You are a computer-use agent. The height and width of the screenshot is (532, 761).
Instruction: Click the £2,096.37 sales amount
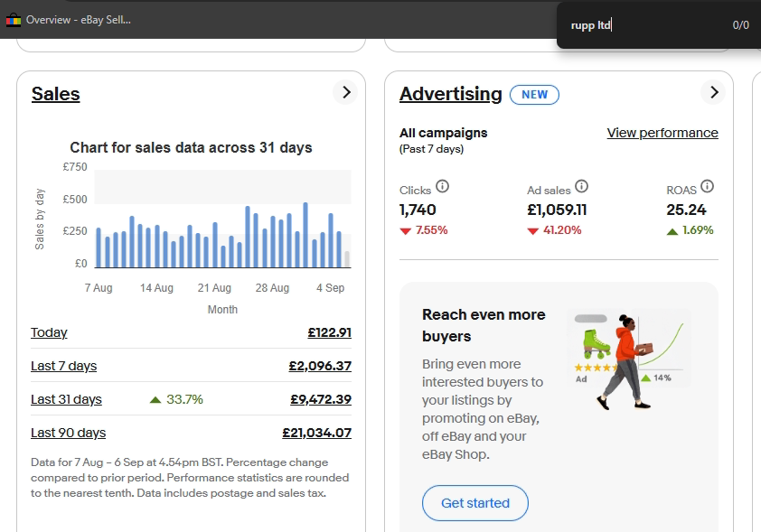[x=320, y=366]
